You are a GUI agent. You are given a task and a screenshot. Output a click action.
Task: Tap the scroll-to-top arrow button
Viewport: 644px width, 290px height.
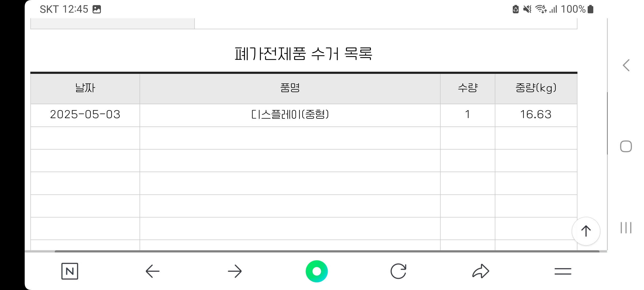(x=586, y=231)
